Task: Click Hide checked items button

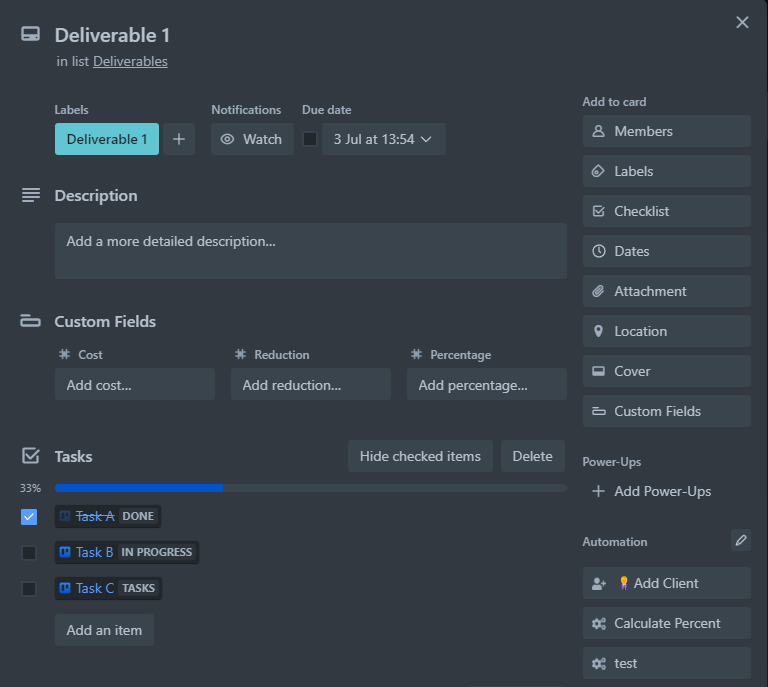Action: (x=420, y=456)
